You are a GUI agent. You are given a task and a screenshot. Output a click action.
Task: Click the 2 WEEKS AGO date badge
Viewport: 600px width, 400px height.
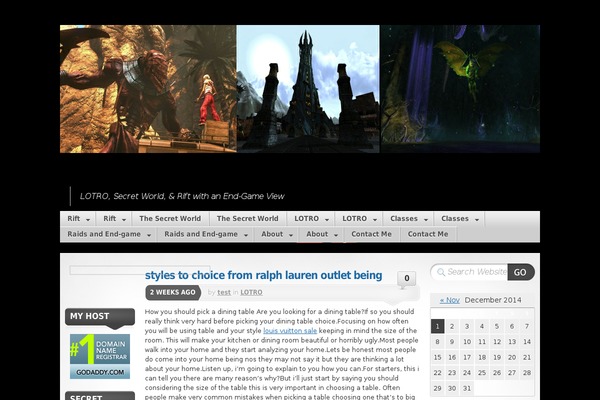tap(173, 292)
